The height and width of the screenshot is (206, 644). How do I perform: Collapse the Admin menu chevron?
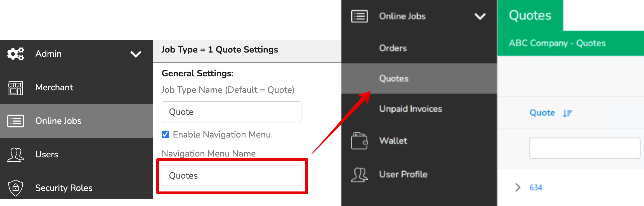(x=136, y=54)
